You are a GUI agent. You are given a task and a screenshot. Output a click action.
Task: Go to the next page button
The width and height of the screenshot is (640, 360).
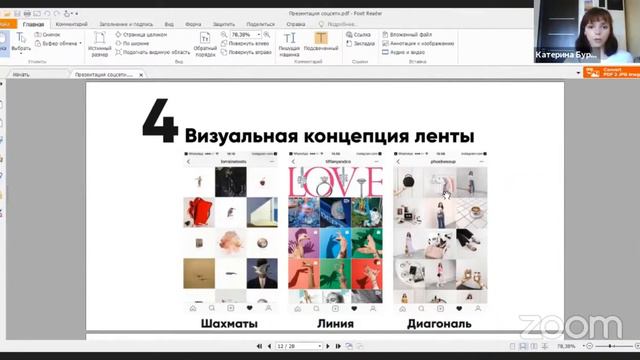328,346
